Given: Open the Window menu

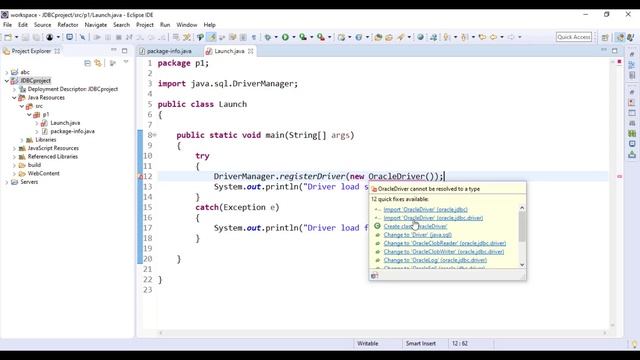Looking at the screenshot, I should (187, 25).
